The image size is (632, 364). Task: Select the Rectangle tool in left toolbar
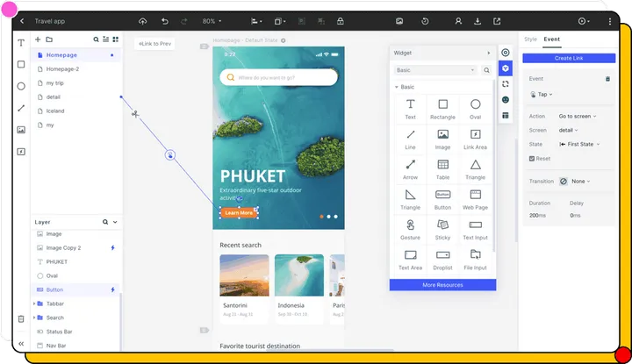click(21, 64)
